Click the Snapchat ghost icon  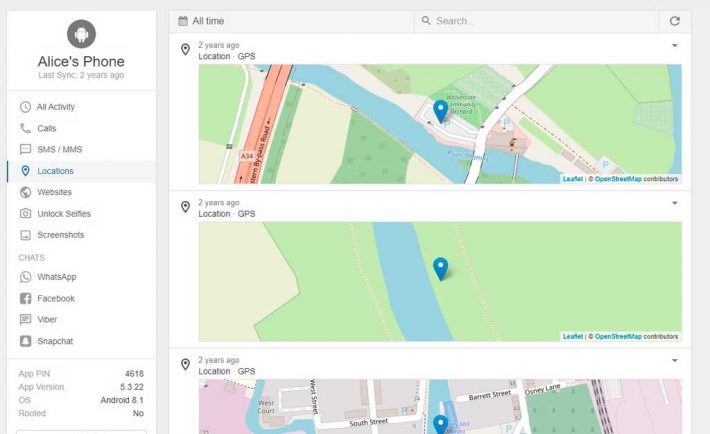point(26,341)
